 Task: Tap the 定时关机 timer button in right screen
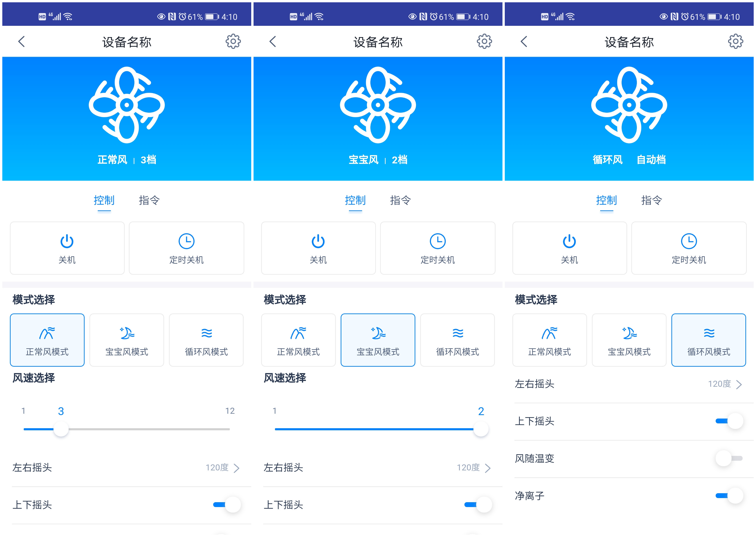(689, 248)
